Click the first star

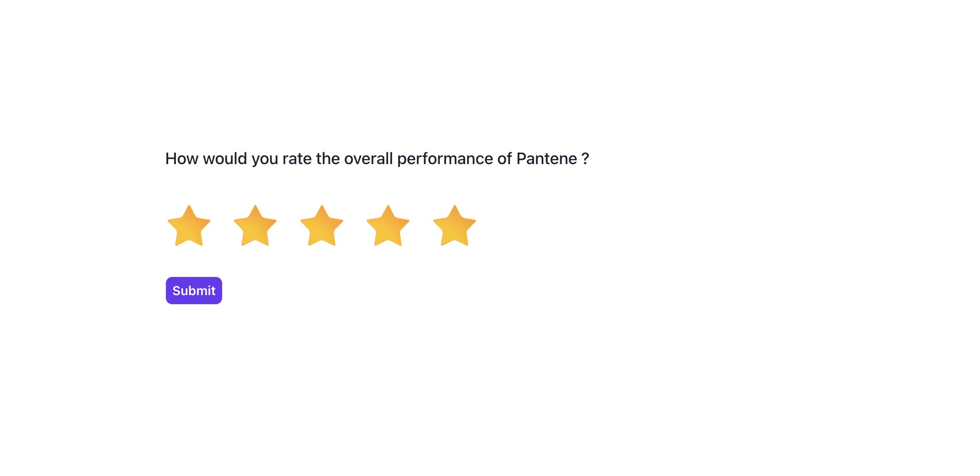(189, 226)
